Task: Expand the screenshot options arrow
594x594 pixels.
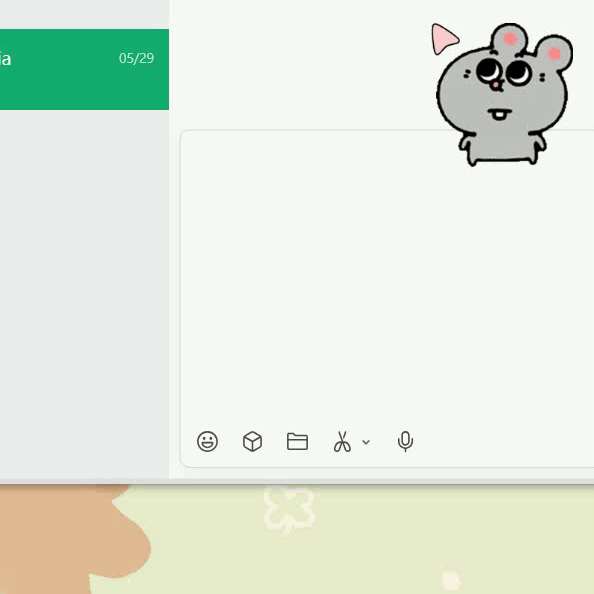Action: click(366, 442)
